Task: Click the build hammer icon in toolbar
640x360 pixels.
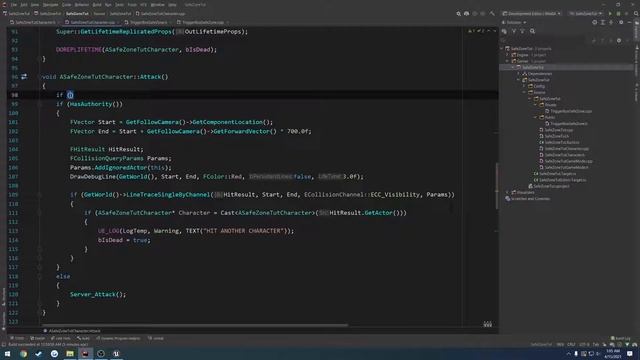Action: point(492,13)
